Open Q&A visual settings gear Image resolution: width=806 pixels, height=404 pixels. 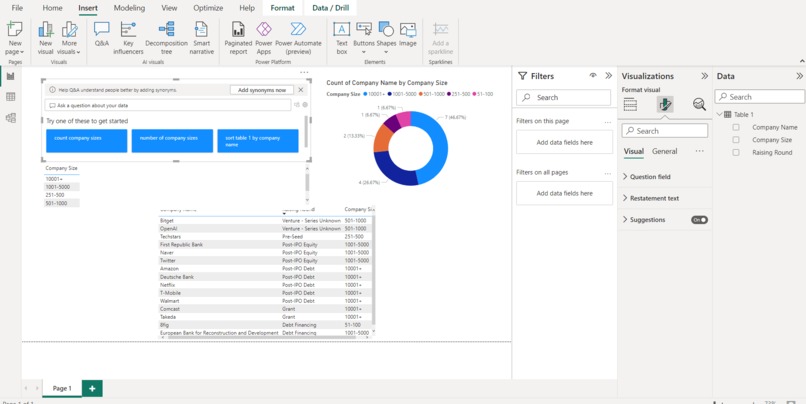pos(305,105)
